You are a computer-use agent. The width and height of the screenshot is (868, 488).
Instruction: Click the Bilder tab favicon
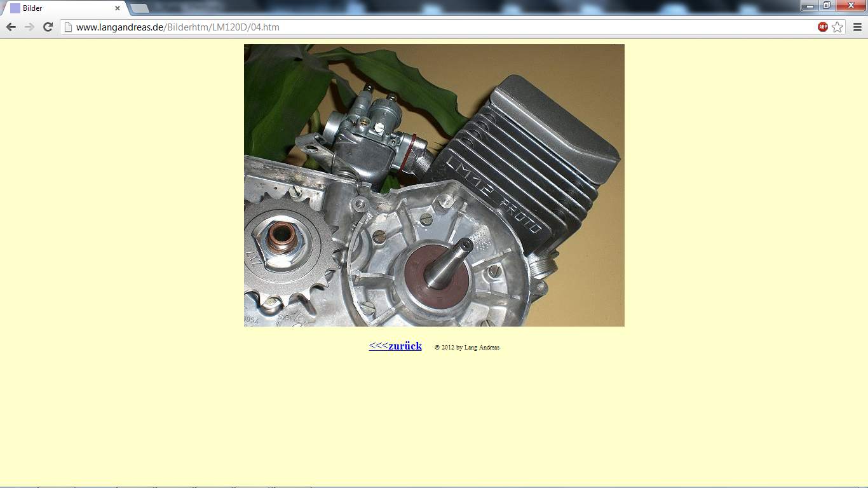point(15,8)
